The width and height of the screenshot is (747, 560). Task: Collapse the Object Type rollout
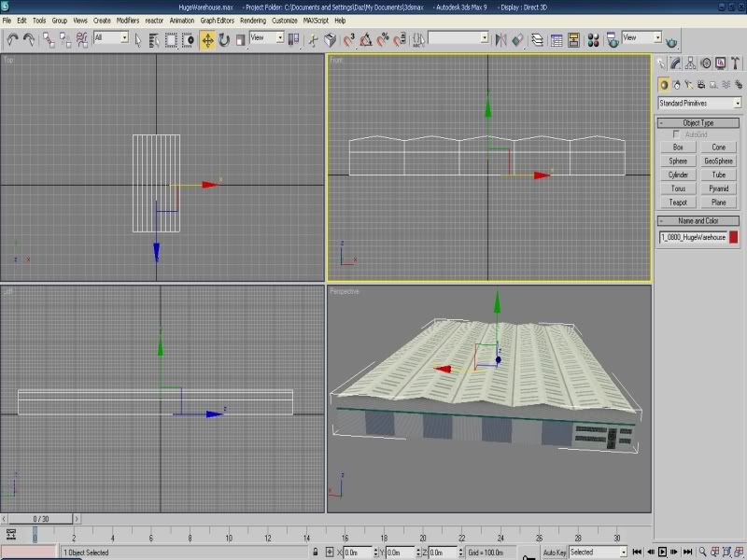(x=699, y=122)
